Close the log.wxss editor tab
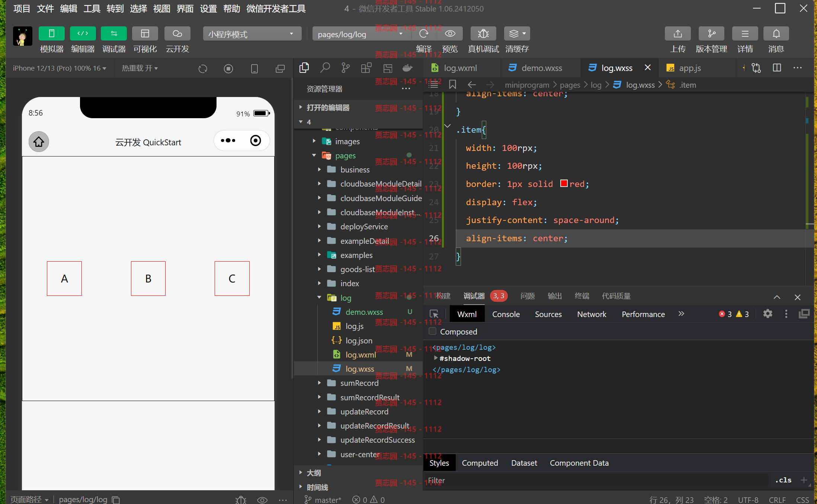The image size is (817, 504). click(648, 68)
